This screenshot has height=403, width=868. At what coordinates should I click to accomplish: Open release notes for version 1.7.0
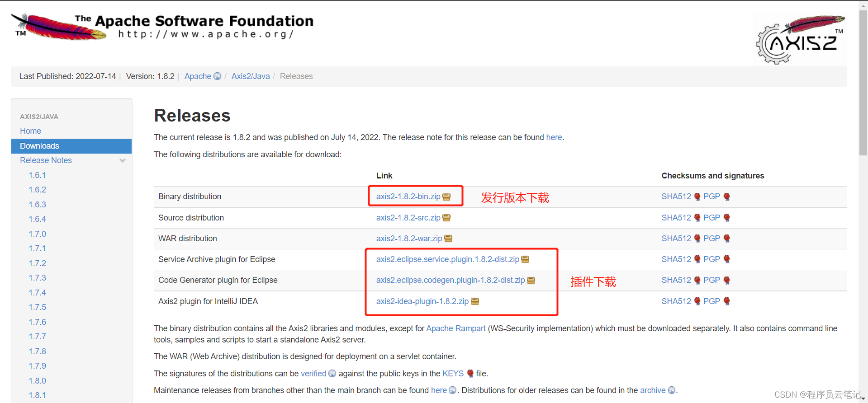pyautogui.click(x=38, y=234)
